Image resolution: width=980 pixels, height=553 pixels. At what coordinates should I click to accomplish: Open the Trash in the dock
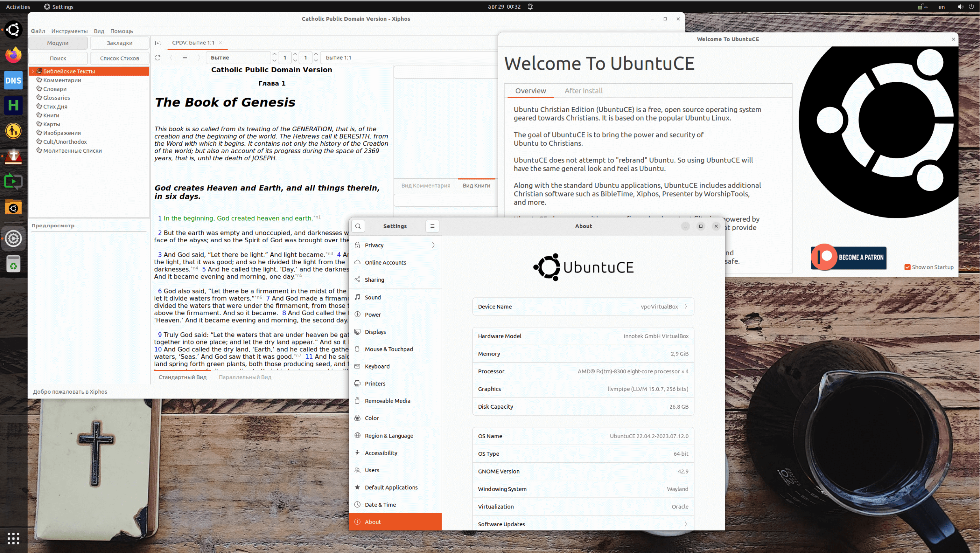click(x=13, y=264)
